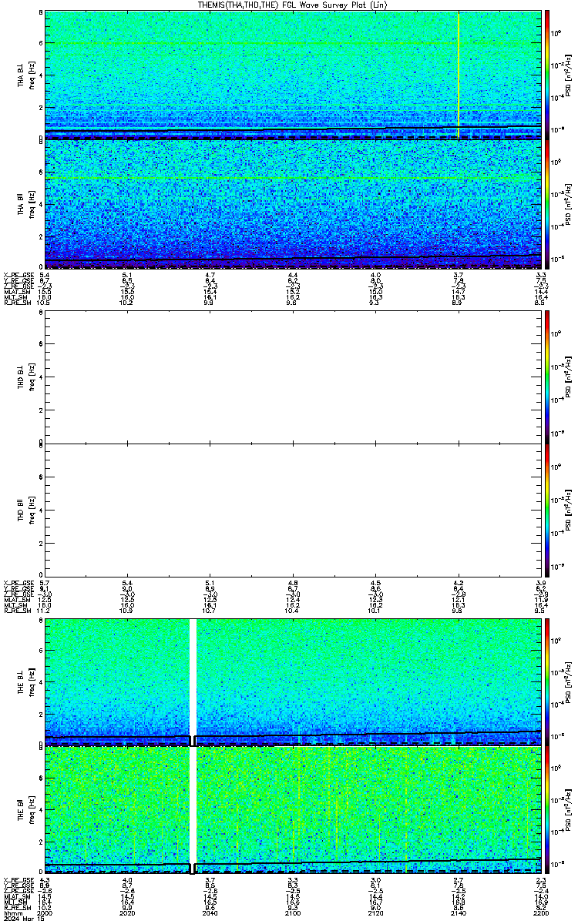Click the green horizontal line near 6 Hz in THA B⊥

pyautogui.click(x=293, y=43)
